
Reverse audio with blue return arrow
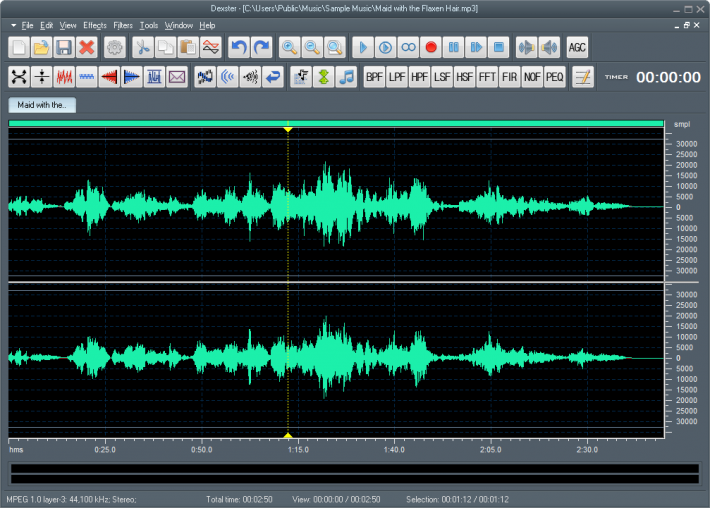[273, 77]
